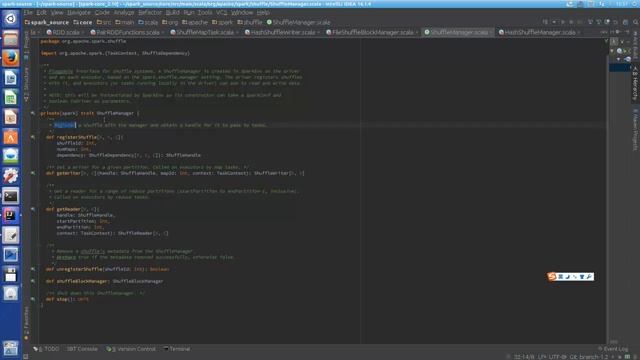Click the shuffleBlockManager definition in code
The height and width of the screenshot is (360, 640).
click(x=82, y=281)
